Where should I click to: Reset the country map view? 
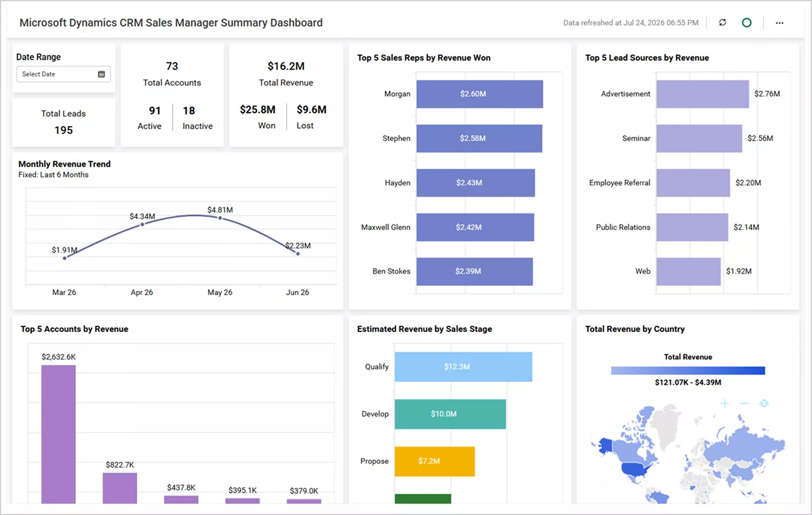[x=764, y=403]
